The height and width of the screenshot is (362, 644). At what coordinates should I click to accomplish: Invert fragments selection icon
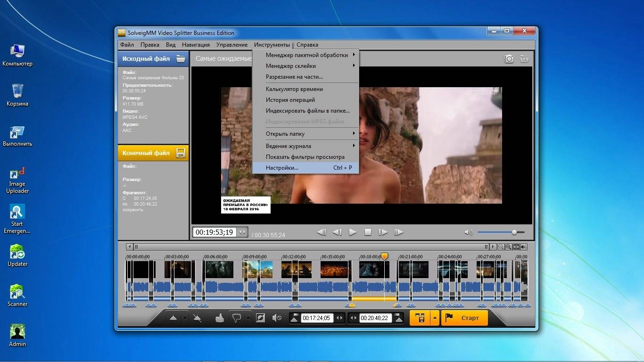(260, 318)
